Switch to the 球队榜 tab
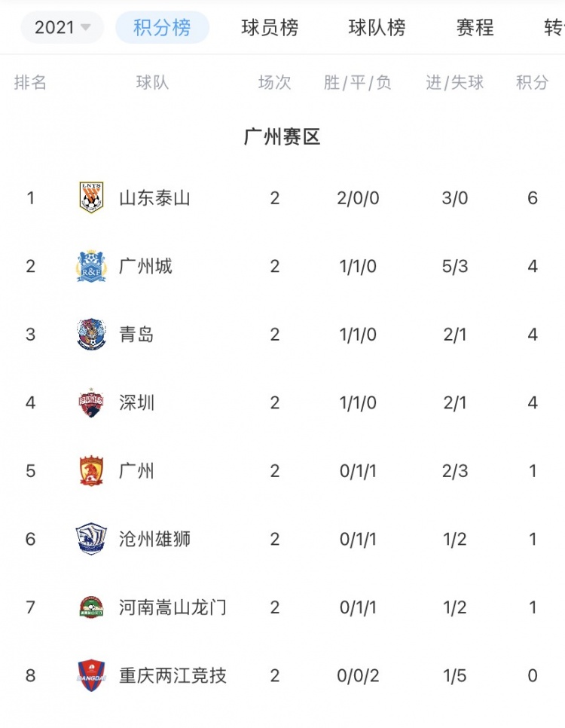 click(x=377, y=28)
